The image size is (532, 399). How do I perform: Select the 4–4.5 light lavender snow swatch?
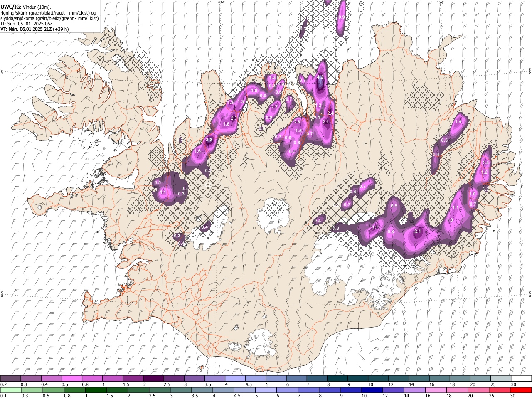[x=235, y=378]
